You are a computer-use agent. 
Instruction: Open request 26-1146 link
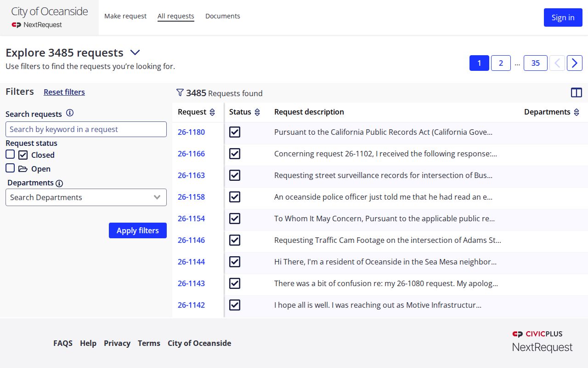[191, 240]
